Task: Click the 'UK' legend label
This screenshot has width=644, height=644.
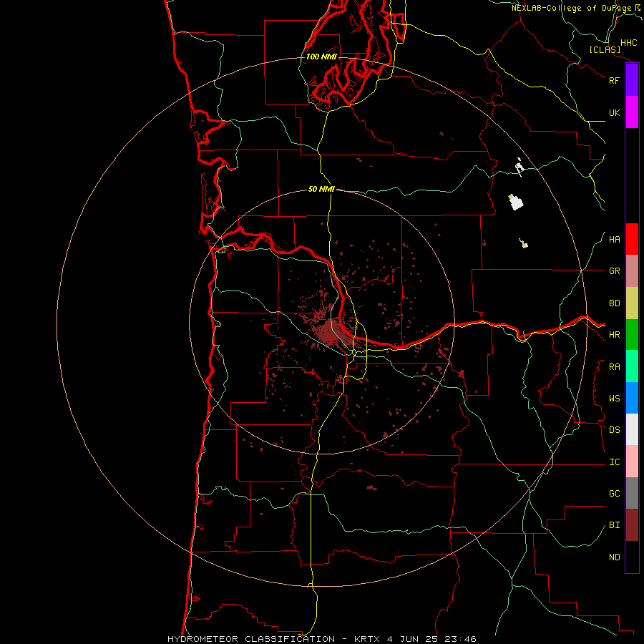Action: tap(615, 112)
